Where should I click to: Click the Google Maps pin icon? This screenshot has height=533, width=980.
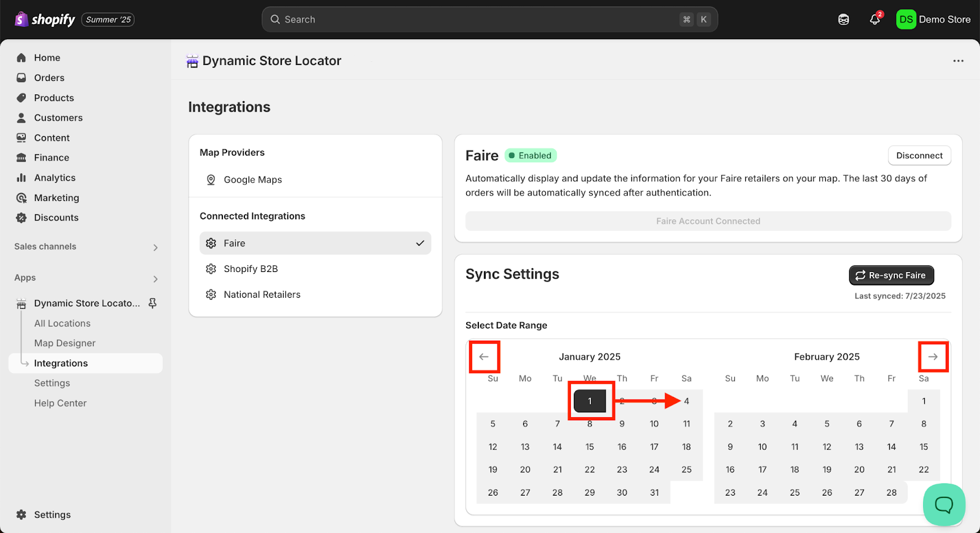click(211, 180)
